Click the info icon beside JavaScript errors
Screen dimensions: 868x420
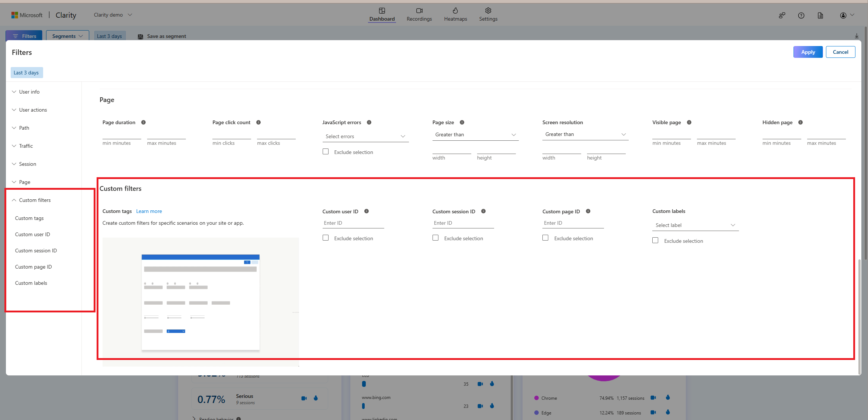pos(369,122)
